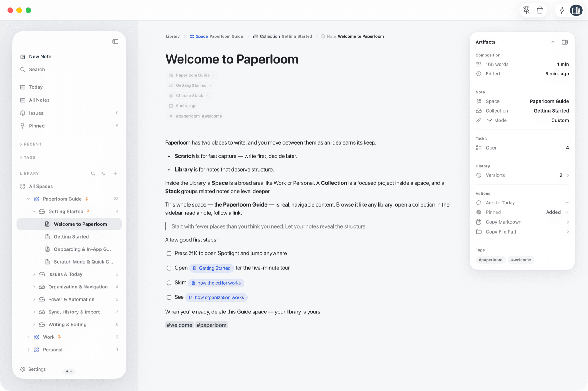Click the #paperloom tag chip in Artifacts
The height and width of the screenshot is (391, 588).
click(490, 260)
